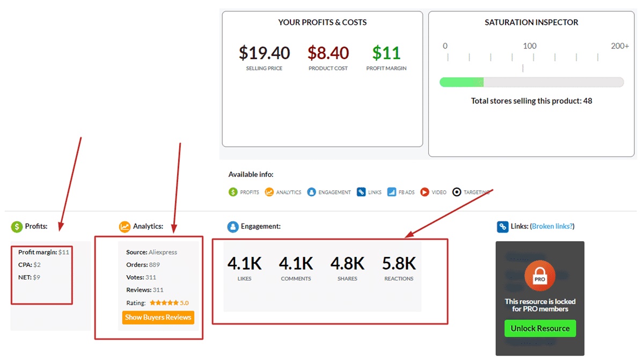Click the Saturation Inspector progress bar
The width and height of the screenshot is (644, 360).
(531, 82)
